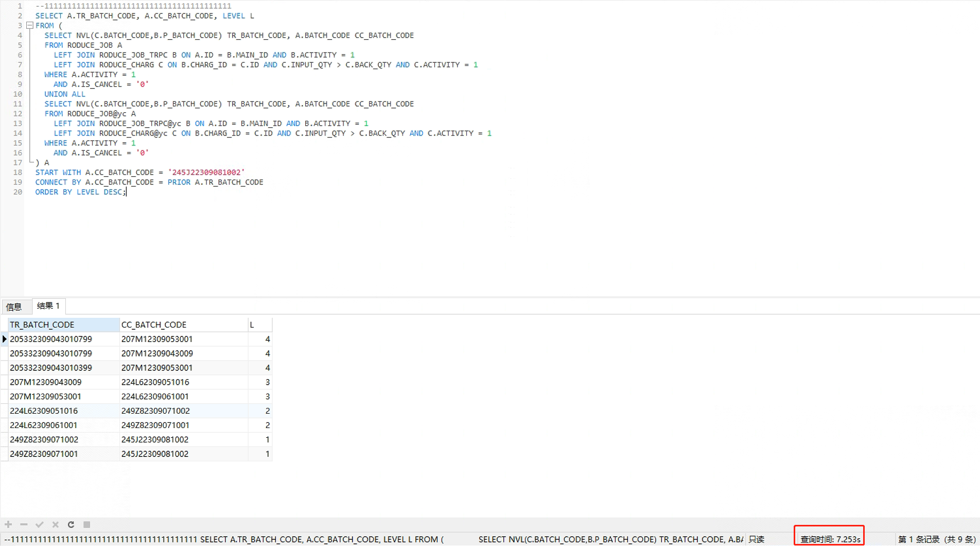Select the current row indicator arrow
The height and width of the screenshot is (546, 980).
[x=5, y=339]
